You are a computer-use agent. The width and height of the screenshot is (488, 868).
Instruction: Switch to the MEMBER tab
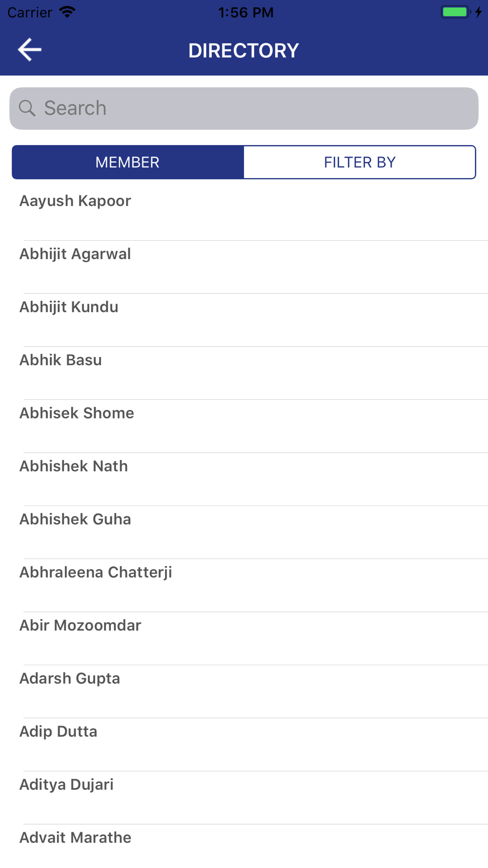[x=128, y=162]
